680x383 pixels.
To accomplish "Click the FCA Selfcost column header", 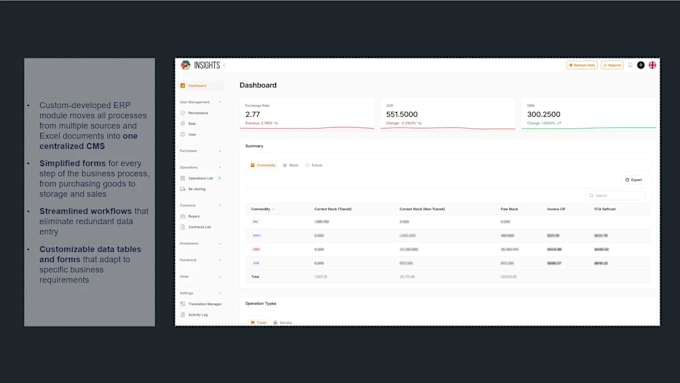I will pyautogui.click(x=605, y=209).
